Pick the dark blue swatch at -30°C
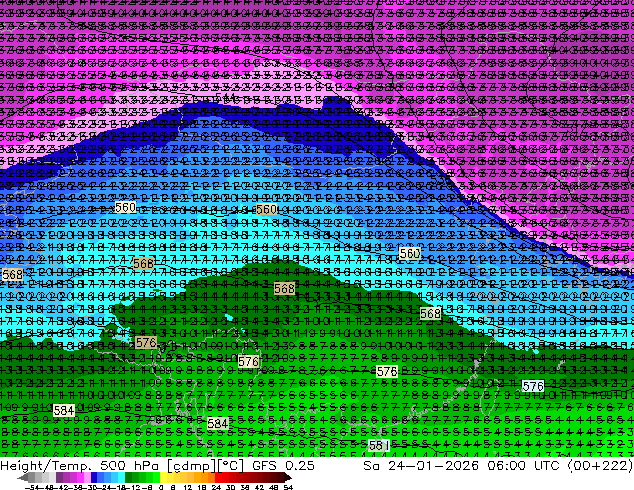 pyautogui.click(x=94, y=477)
